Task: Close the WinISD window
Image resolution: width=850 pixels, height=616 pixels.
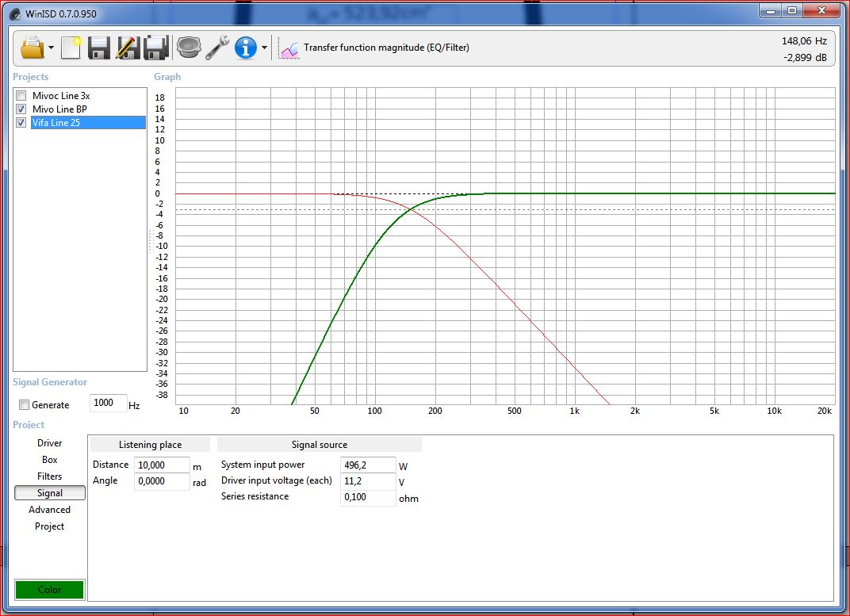Action: pyautogui.click(x=821, y=11)
